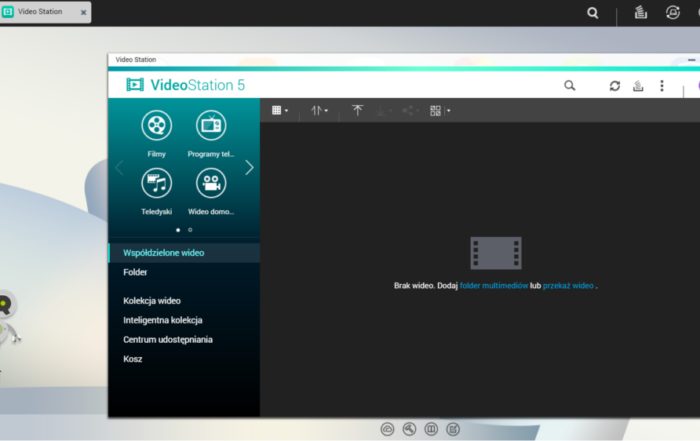Click the przekaż wideo link
Screen dimensions: 700x441
[568, 286]
